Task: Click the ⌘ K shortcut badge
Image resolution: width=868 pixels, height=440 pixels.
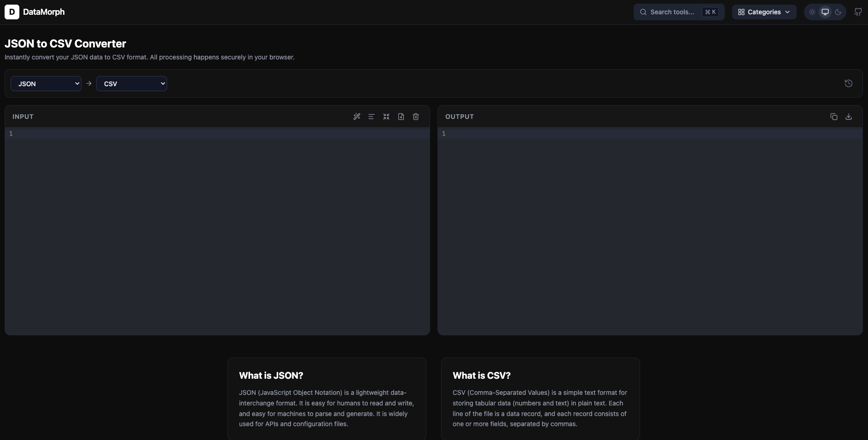Action: 710,12
